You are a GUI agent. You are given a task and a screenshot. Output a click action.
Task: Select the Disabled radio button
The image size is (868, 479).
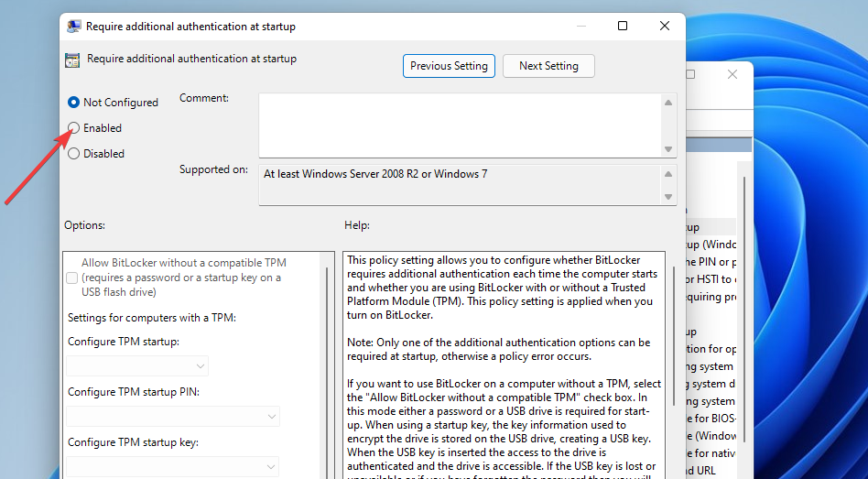pyautogui.click(x=73, y=153)
